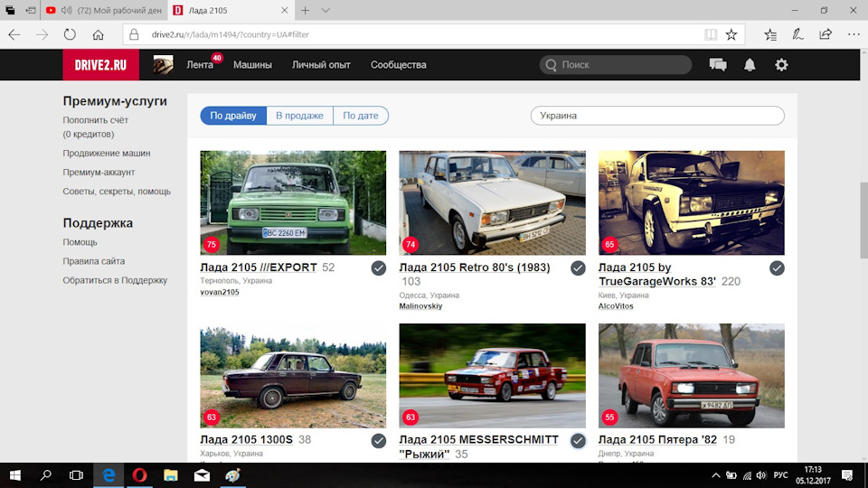Click the browser address bar URL
The width and height of the screenshot is (868, 488).
coord(231,34)
